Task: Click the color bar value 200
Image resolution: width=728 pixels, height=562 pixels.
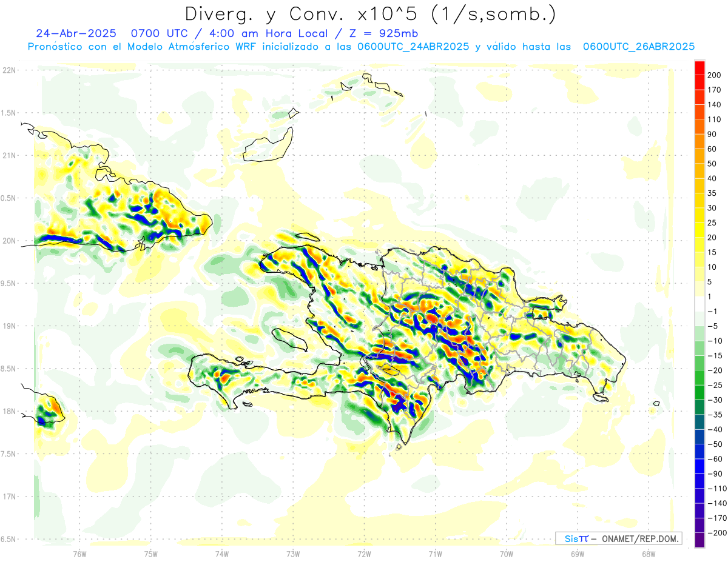Action: [x=714, y=75]
